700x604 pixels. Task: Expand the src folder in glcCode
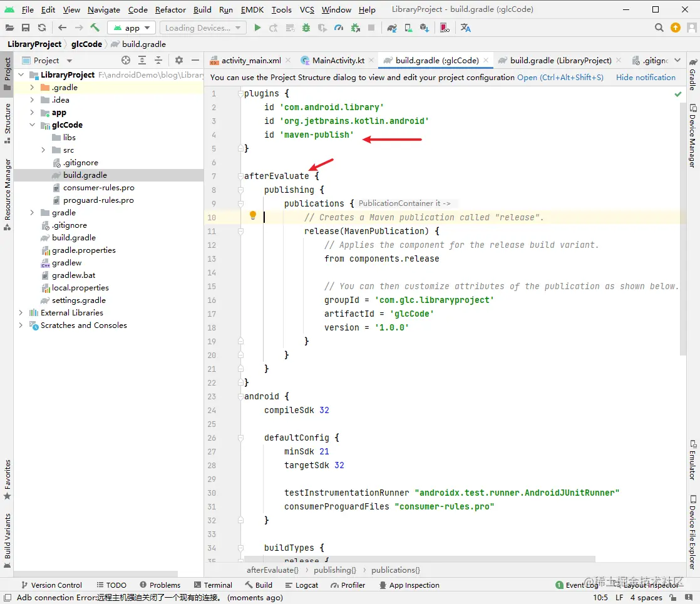(x=43, y=150)
